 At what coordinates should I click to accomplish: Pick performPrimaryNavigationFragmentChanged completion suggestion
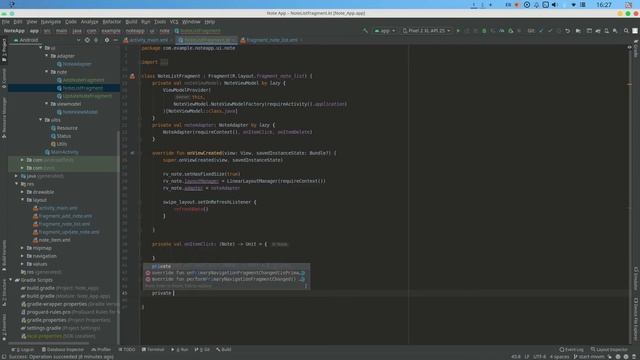coord(226,280)
